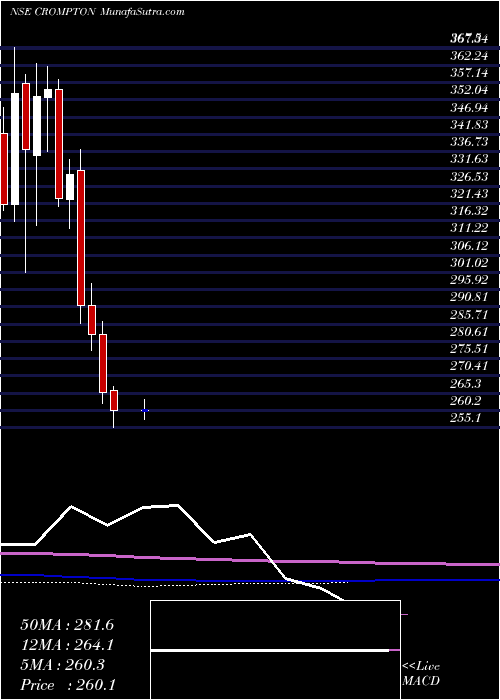Screen dimensions: 500x700
Task: Click the blue moving average line
Action: (x=250, y=579)
